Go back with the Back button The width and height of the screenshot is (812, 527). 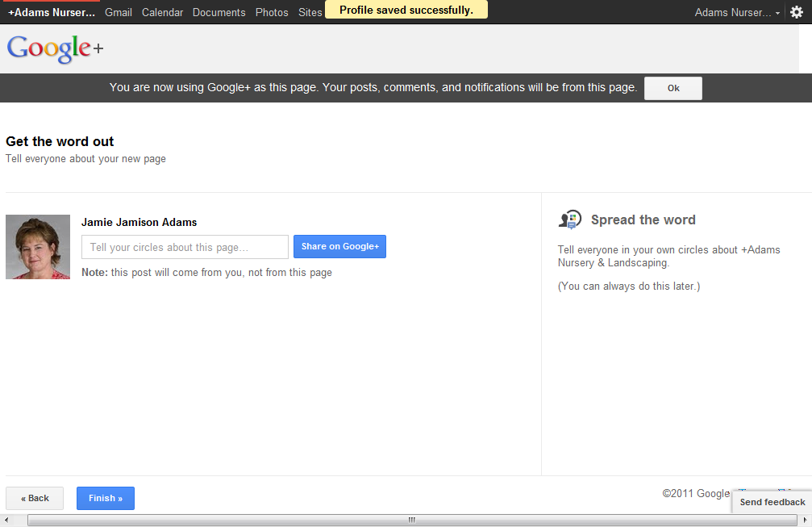pos(35,498)
